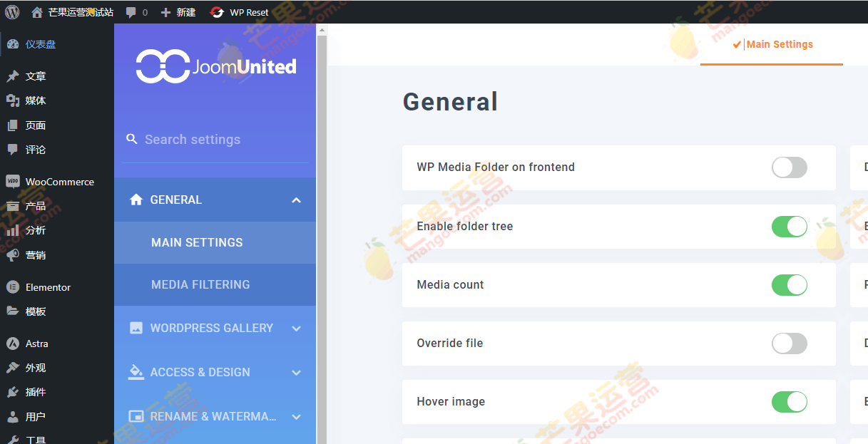Select MEDIA FILTERING submenu item
Image resolution: width=868 pixels, height=444 pixels.
[200, 284]
